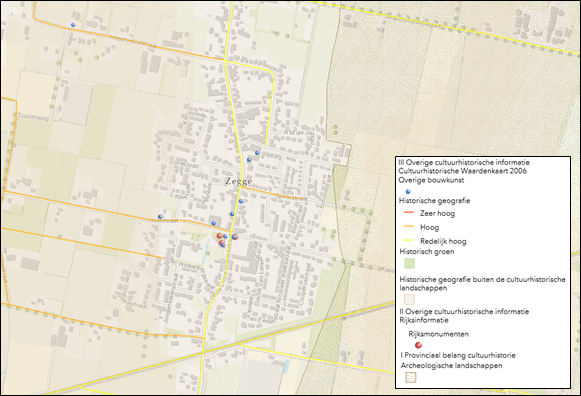Click the lowest red marker in the red marker cluster
This screenshot has height=396, width=581.
[222, 243]
